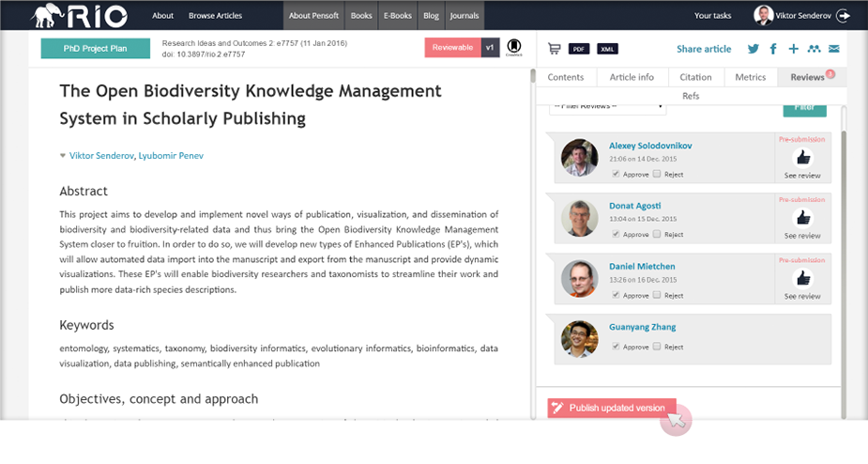See review by Donat Agosti
Viewport: 868px width, 464px height.
click(x=802, y=236)
